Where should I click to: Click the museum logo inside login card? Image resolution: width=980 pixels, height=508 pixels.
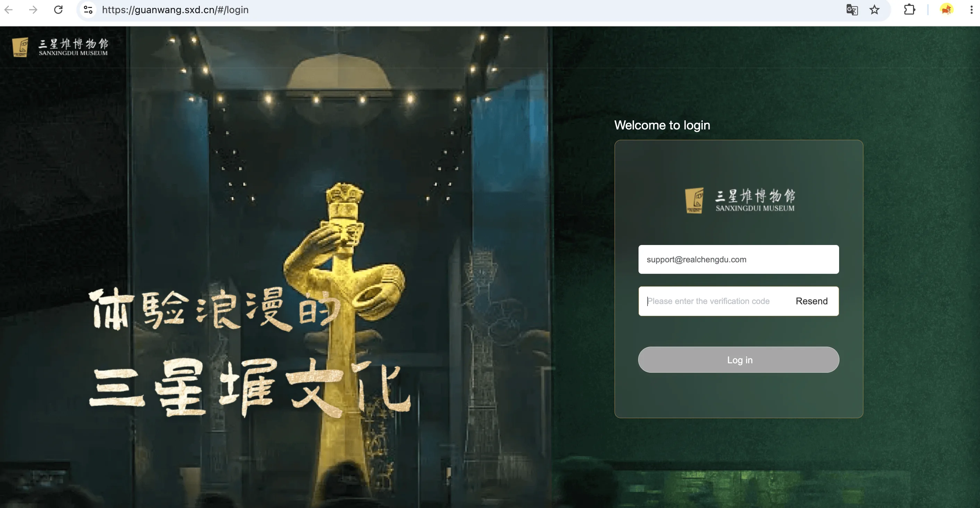pyautogui.click(x=739, y=201)
